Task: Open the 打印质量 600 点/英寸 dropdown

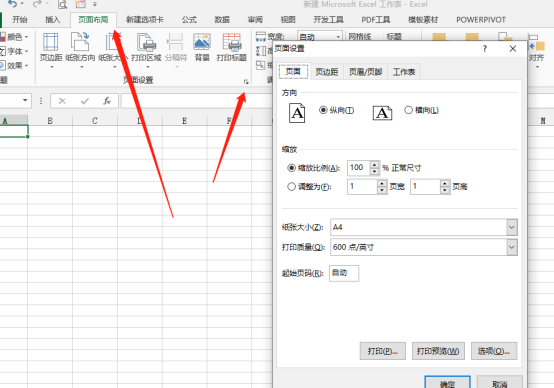Action: 512,247
